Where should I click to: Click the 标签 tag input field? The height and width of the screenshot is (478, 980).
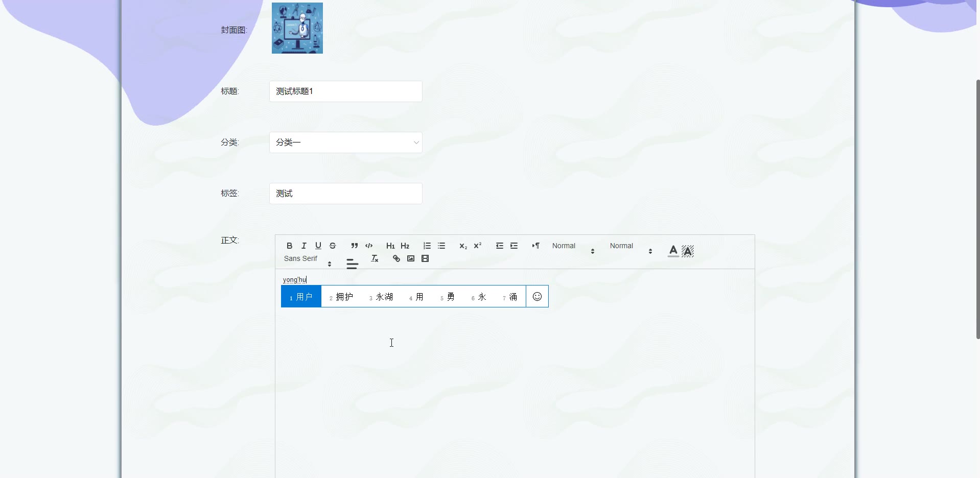tap(345, 194)
